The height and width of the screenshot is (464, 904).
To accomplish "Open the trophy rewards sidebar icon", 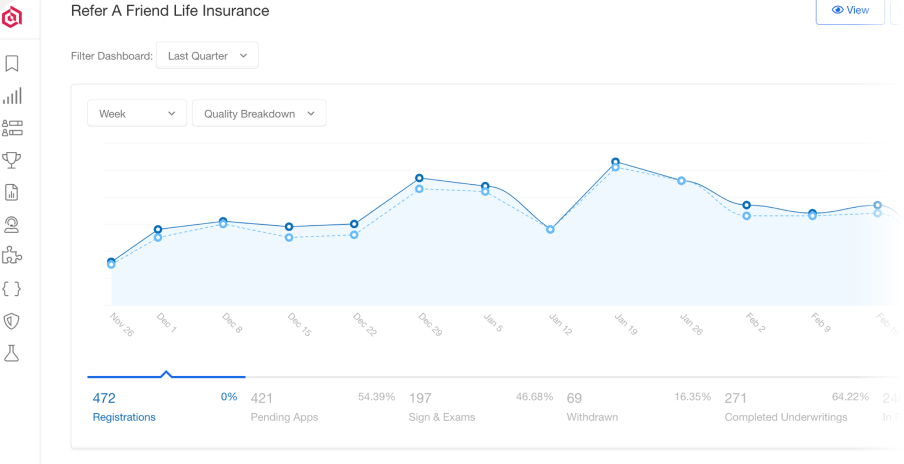I will pos(12,160).
